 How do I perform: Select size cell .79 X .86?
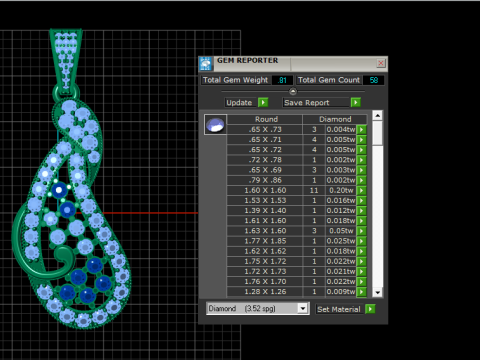pyautogui.click(x=265, y=180)
